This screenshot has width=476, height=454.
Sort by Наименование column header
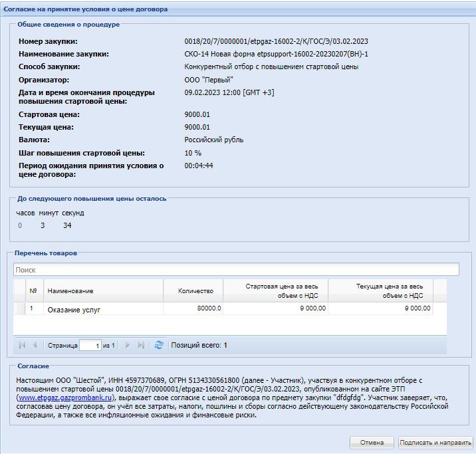(x=103, y=290)
